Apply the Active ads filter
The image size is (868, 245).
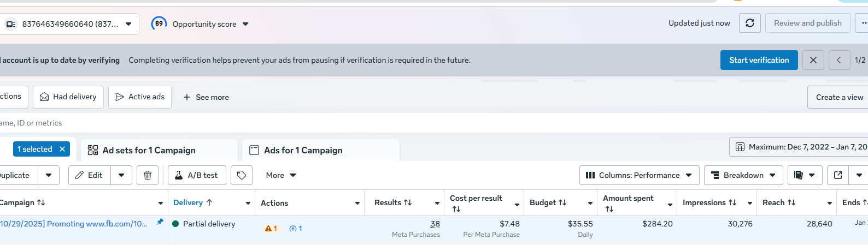[140, 97]
